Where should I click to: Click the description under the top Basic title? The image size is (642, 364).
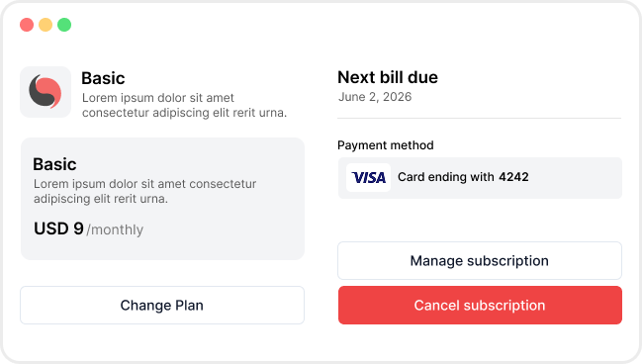point(184,105)
